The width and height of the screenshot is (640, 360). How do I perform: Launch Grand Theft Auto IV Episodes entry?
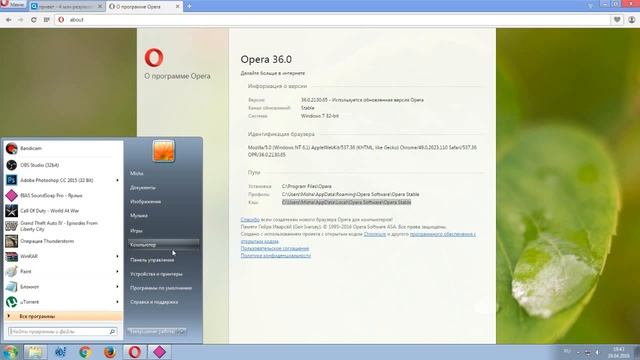click(x=63, y=226)
